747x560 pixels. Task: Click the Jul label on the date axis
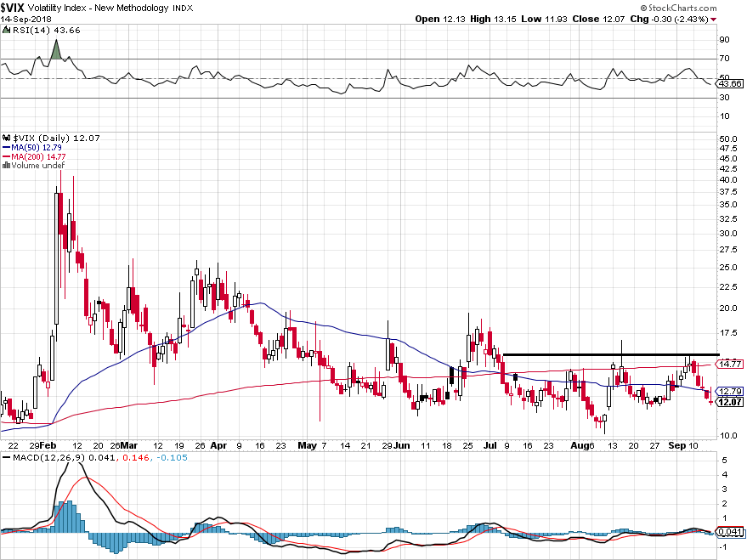coord(490,446)
